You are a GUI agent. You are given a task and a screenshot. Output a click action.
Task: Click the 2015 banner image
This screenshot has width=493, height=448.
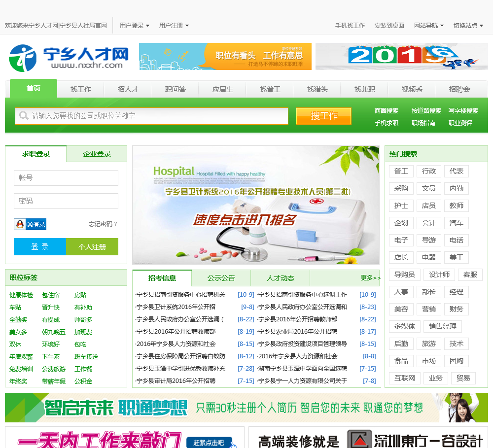(x=401, y=57)
